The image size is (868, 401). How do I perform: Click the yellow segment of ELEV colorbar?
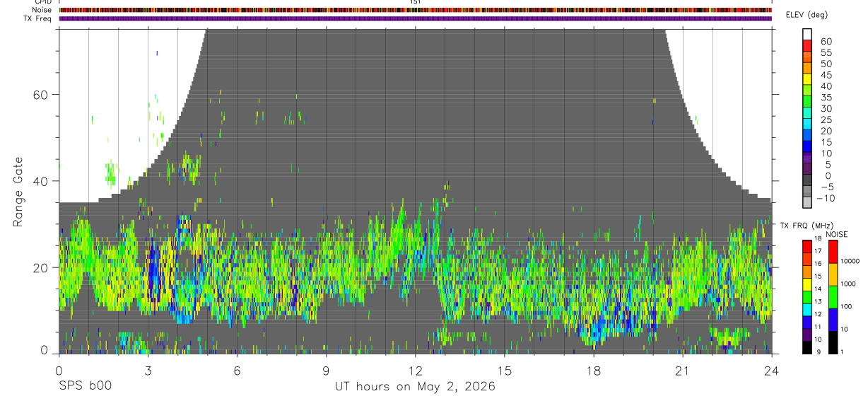[807, 79]
